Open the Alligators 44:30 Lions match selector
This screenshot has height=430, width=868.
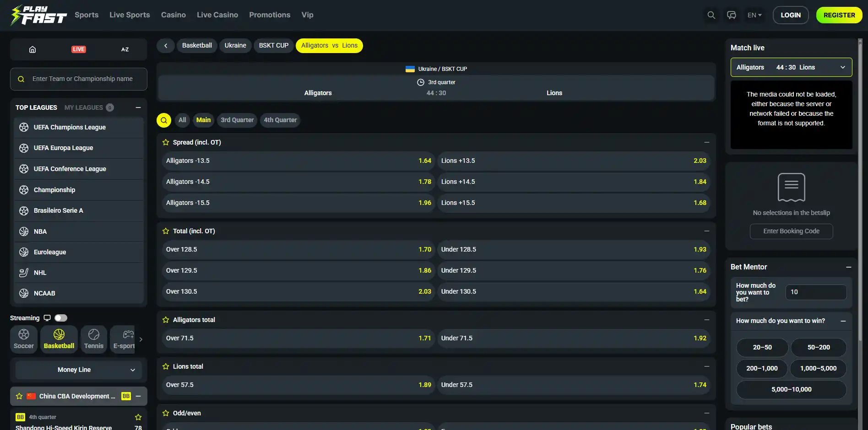(791, 67)
